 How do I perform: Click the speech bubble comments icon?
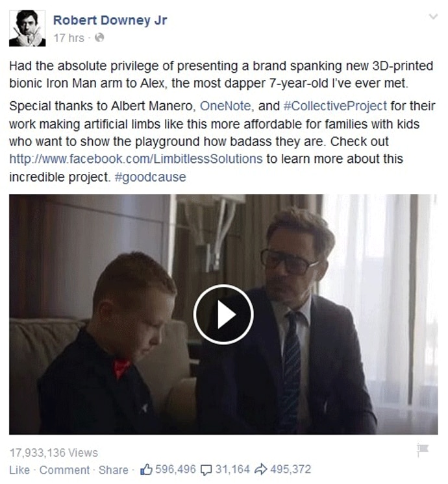(x=206, y=470)
